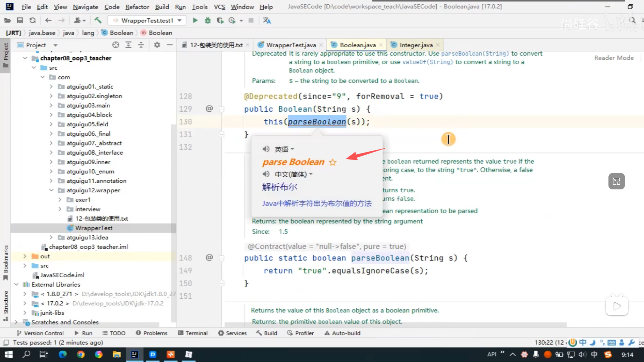The height and width of the screenshot is (362, 644).
Task: Expand the atguigu13.idea package
Action: point(51,237)
